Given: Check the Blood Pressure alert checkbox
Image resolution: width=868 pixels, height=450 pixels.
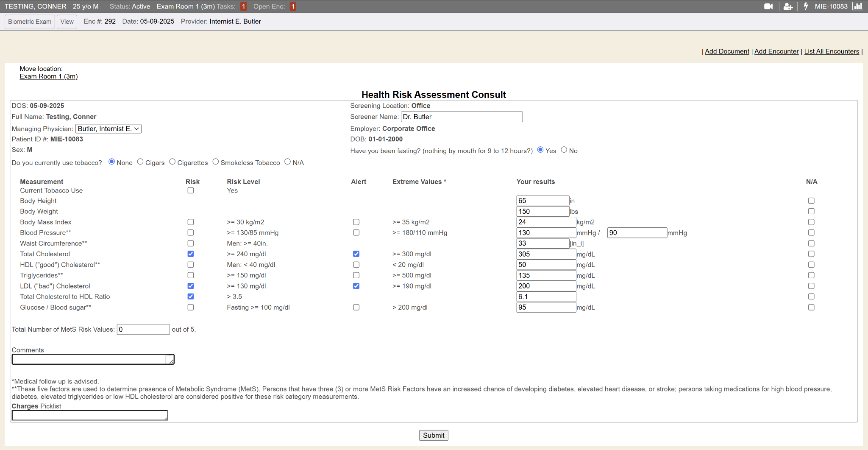Looking at the screenshot, I should pyautogui.click(x=356, y=233).
